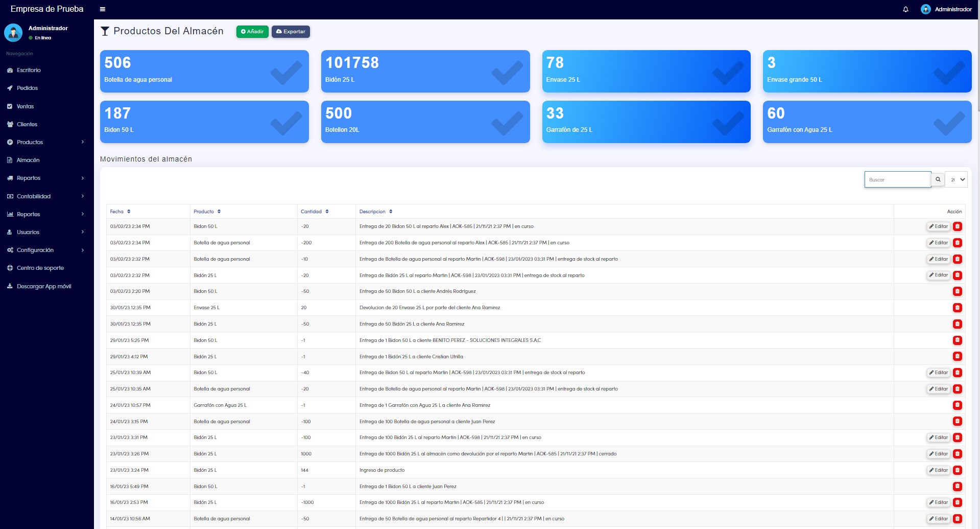Viewport: 980px width, 529px height.
Task: Sort table by Producto column
Action: coord(207,212)
